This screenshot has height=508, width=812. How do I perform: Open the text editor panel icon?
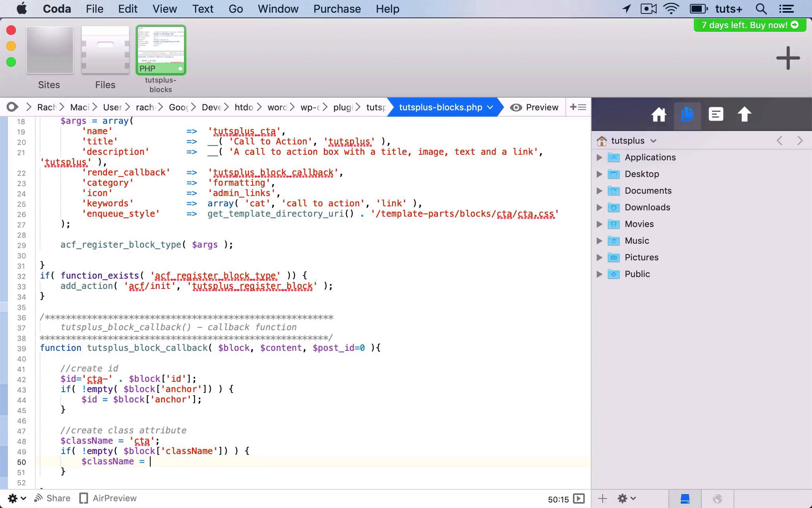716,114
